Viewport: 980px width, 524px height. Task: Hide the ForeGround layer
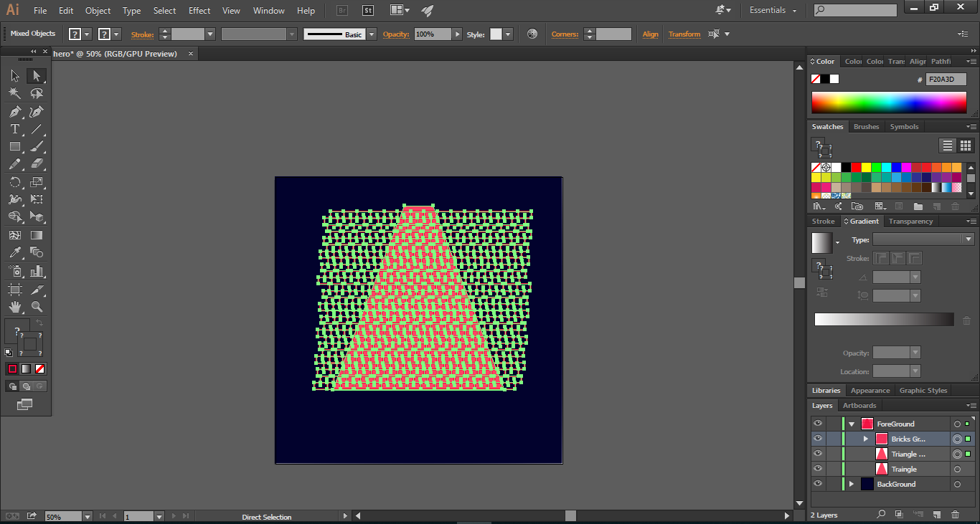(817, 423)
